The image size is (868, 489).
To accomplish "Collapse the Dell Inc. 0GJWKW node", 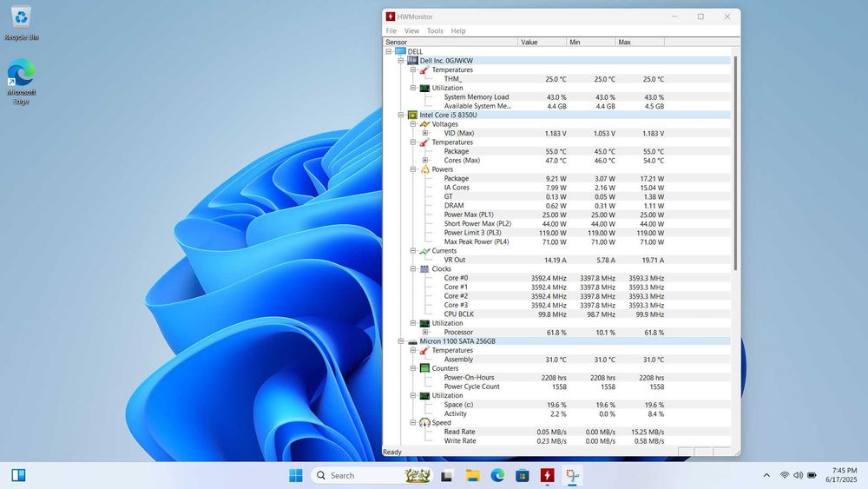I will pyautogui.click(x=401, y=60).
